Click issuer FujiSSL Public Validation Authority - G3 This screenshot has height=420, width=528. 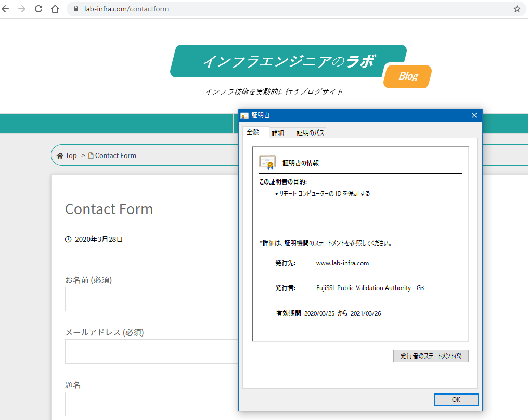click(x=370, y=288)
